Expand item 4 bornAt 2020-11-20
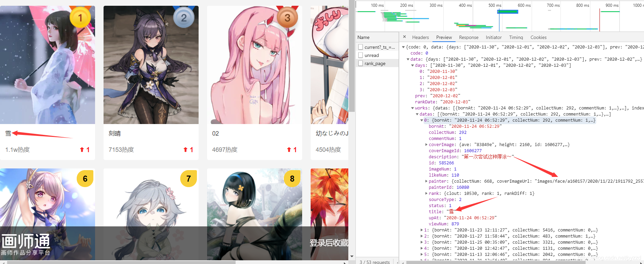The image size is (644, 264). pyautogui.click(x=422, y=248)
